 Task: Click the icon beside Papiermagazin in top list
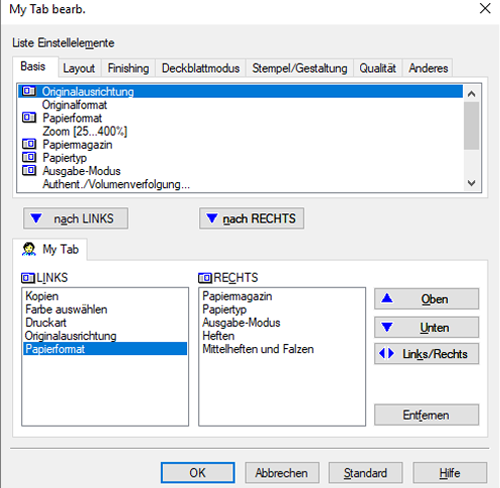(29, 144)
